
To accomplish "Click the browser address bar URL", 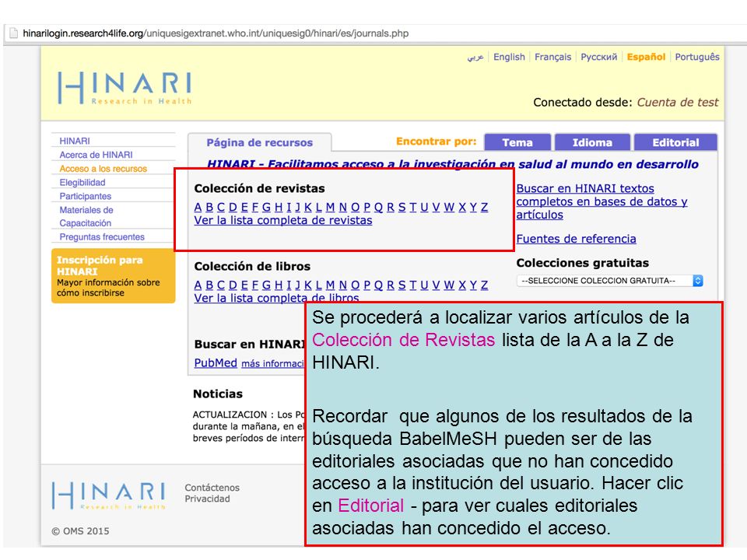I will tap(216, 33).
